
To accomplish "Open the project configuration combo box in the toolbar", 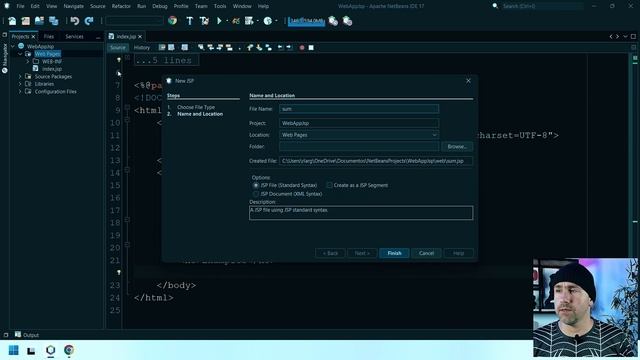I will [x=134, y=21].
